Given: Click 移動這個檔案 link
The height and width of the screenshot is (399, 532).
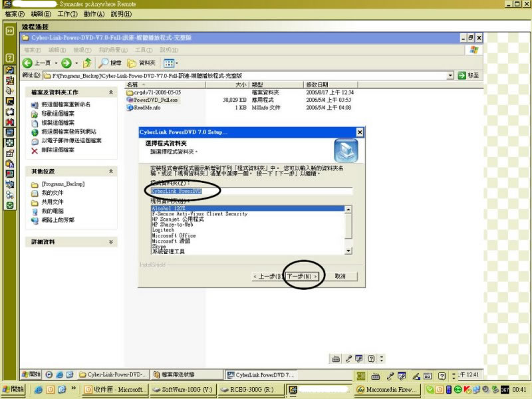Looking at the screenshot, I should point(58,114).
